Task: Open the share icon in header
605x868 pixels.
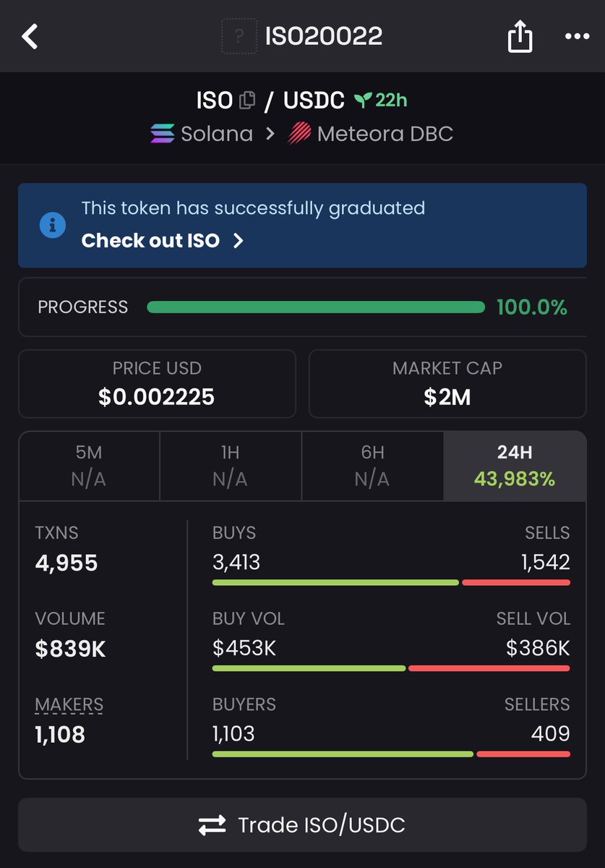Action: [520, 36]
